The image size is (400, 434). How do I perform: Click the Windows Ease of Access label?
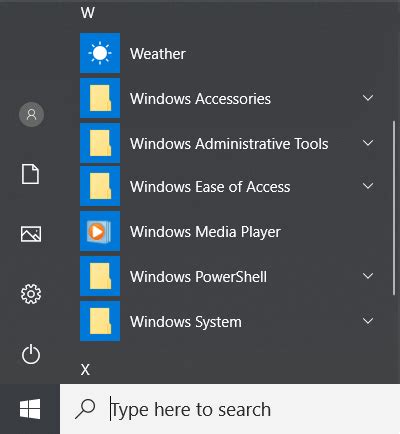coord(210,187)
